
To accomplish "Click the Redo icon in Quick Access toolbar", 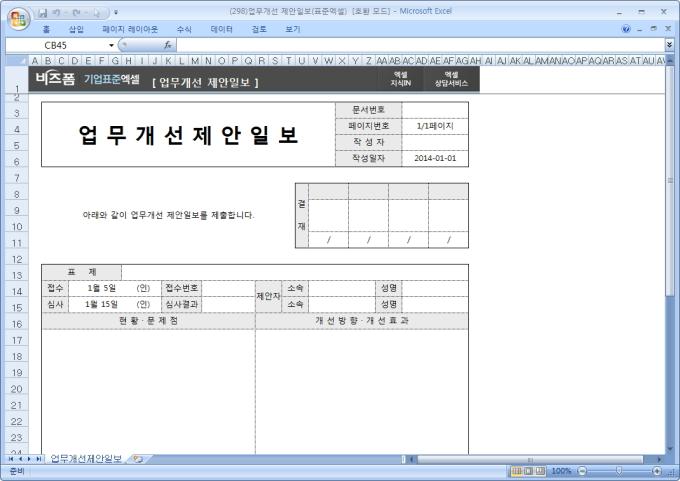I will tap(76, 13).
